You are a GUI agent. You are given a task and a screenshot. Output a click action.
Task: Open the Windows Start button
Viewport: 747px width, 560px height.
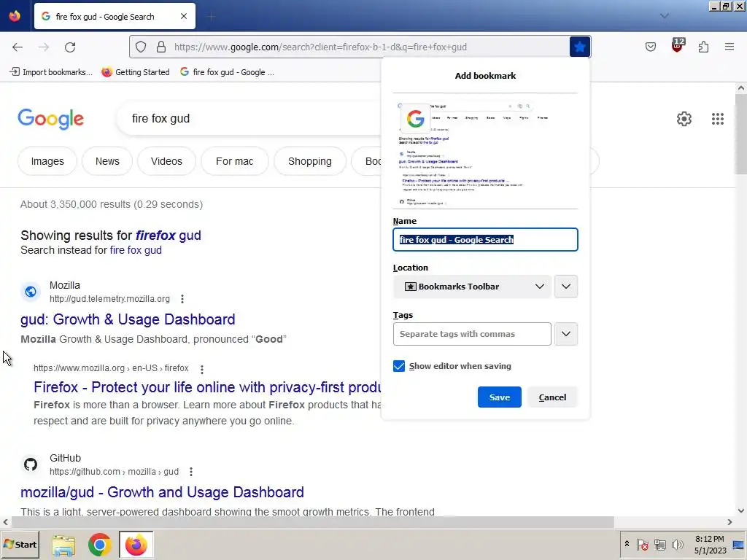click(20, 545)
